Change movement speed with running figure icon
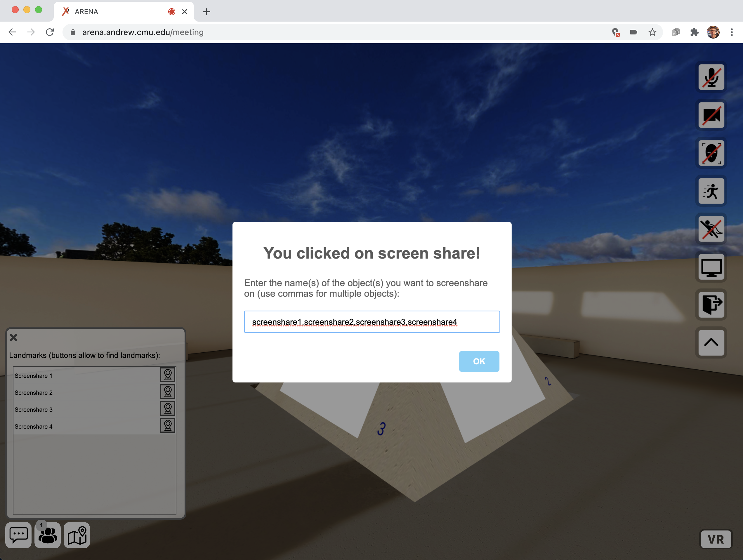The height and width of the screenshot is (560, 743). [x=711, y=191]
